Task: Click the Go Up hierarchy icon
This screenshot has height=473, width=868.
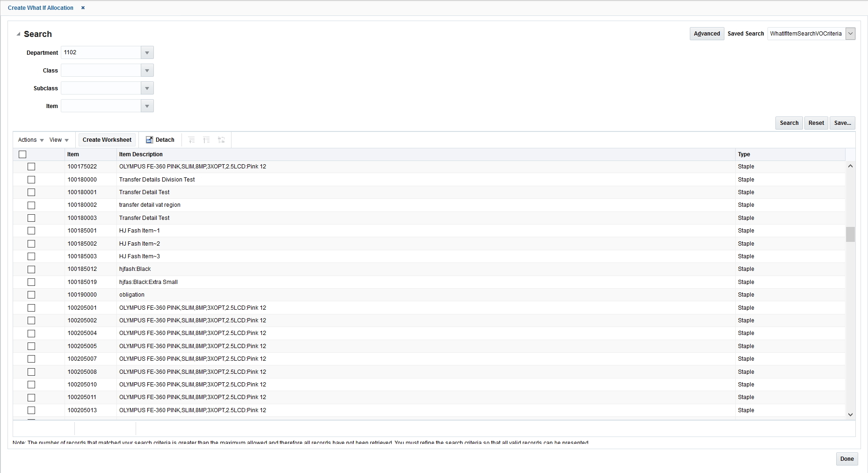Action: tap(191, 140)
